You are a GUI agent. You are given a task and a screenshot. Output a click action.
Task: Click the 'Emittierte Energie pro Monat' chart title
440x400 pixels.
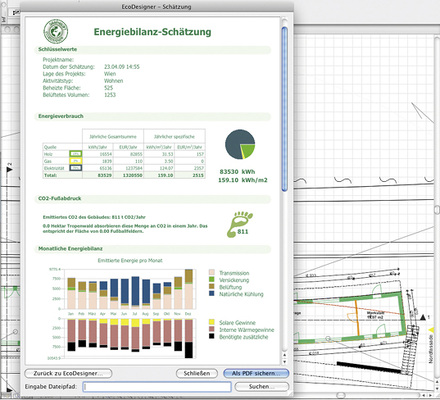(130, 260)
